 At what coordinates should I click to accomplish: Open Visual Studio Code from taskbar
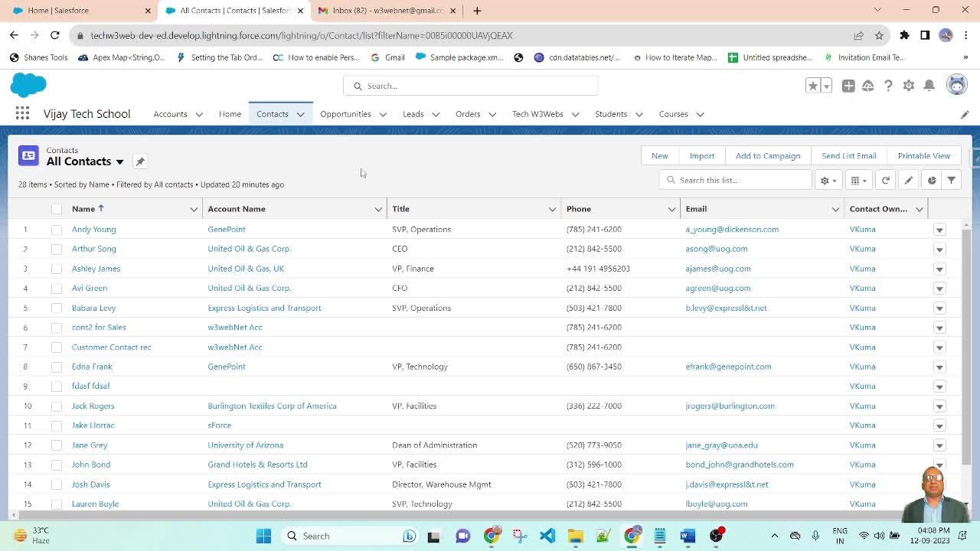coord(547,536)
